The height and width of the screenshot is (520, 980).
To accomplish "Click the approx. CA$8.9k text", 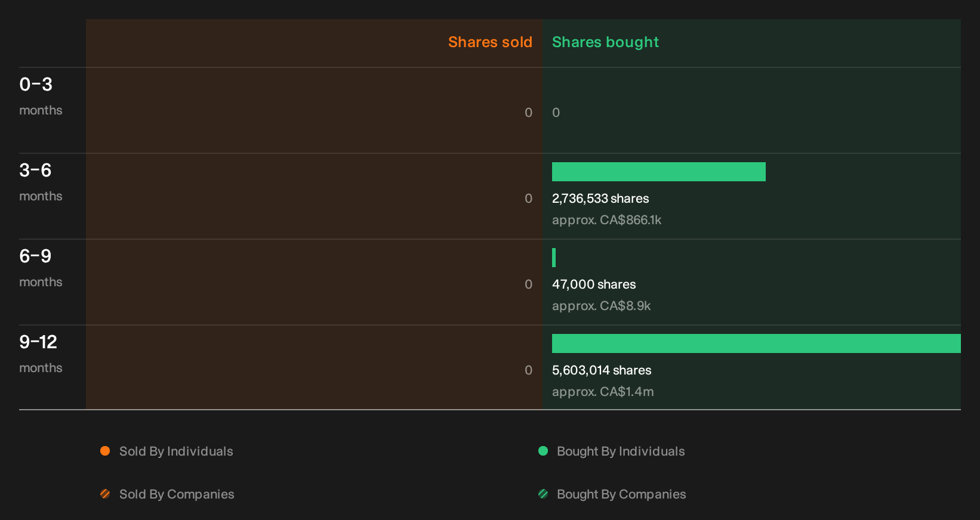I will click(x=601, y=306).
